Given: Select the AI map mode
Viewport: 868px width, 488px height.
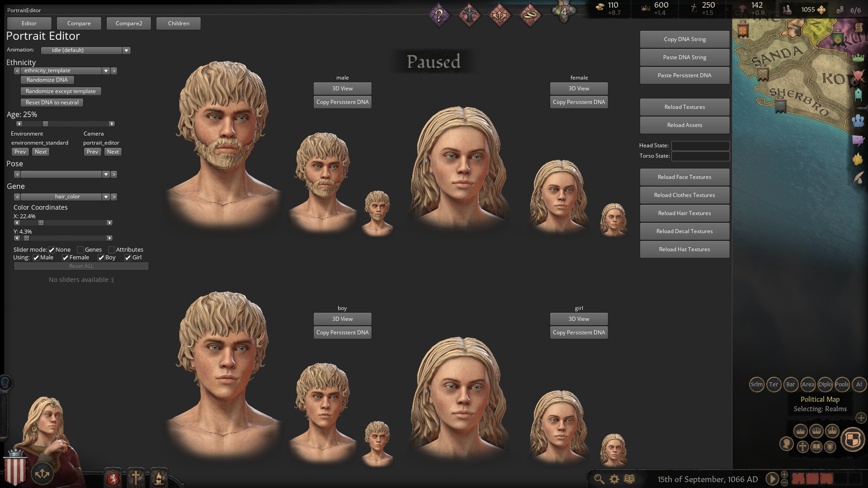Looking at the screenshot, I should tap(859, 385).
